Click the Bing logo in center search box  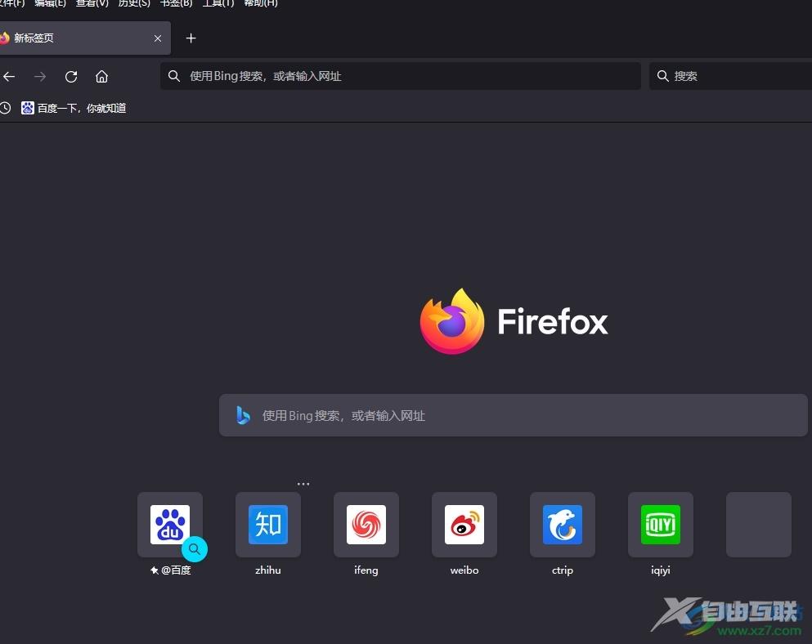pos(243,415)
